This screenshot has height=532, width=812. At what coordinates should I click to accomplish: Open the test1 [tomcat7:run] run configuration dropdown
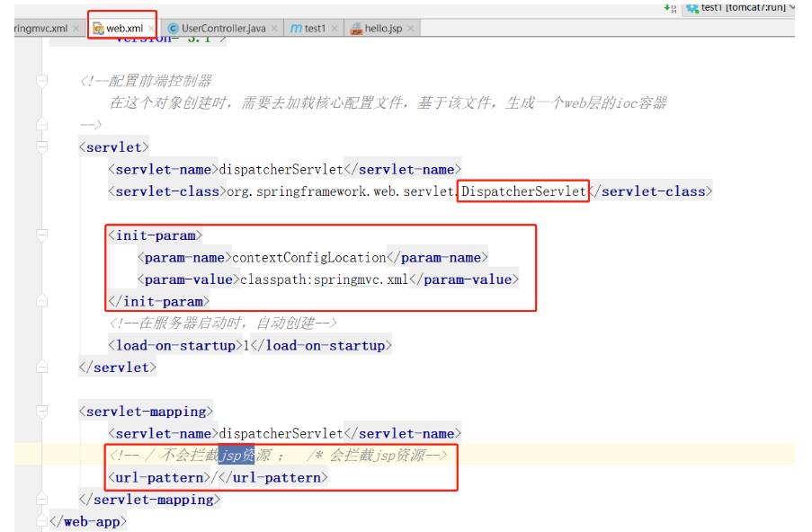coord(739,7)
